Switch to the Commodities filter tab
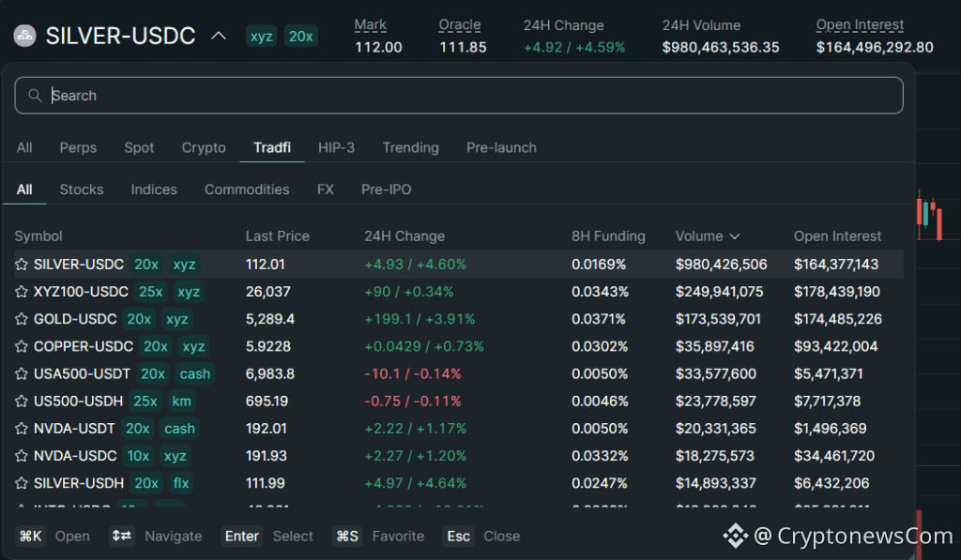The width and height of the screenshot is (961, 560). [246, 189]
